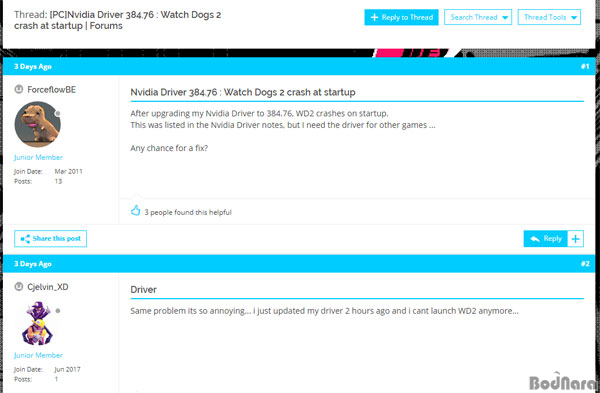600x393 pixels.
Task: View ForceflowBE's dog avatar image
Action: coord(38,124)
